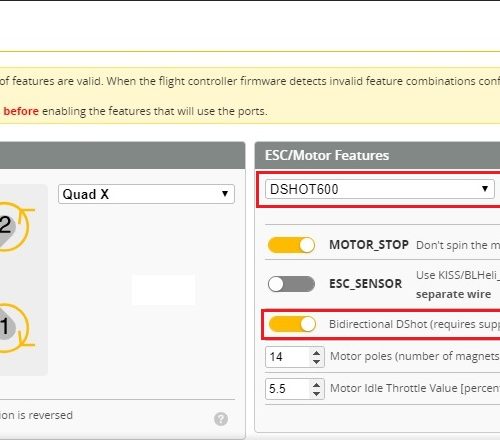The height and width of the screenshot is (440, 500).
Task: Click the help question mark icon
Action: (221, 419)
